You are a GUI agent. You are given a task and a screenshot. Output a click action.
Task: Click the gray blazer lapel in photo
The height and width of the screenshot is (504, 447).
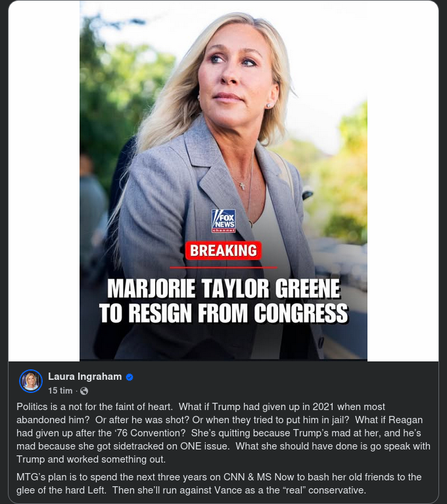(209, 167)
